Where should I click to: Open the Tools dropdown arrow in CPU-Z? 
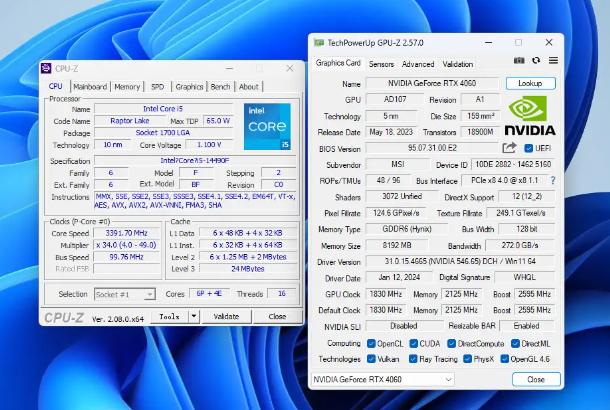coord(194,316)
